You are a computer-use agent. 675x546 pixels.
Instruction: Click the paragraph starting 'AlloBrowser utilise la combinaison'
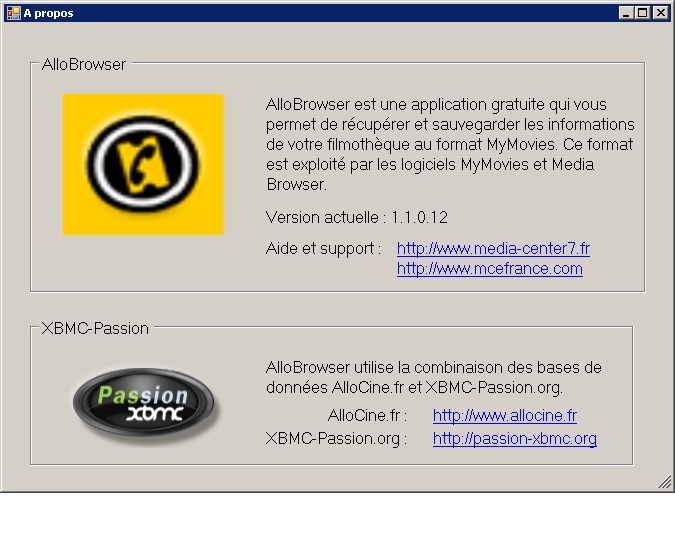[433, 378]
